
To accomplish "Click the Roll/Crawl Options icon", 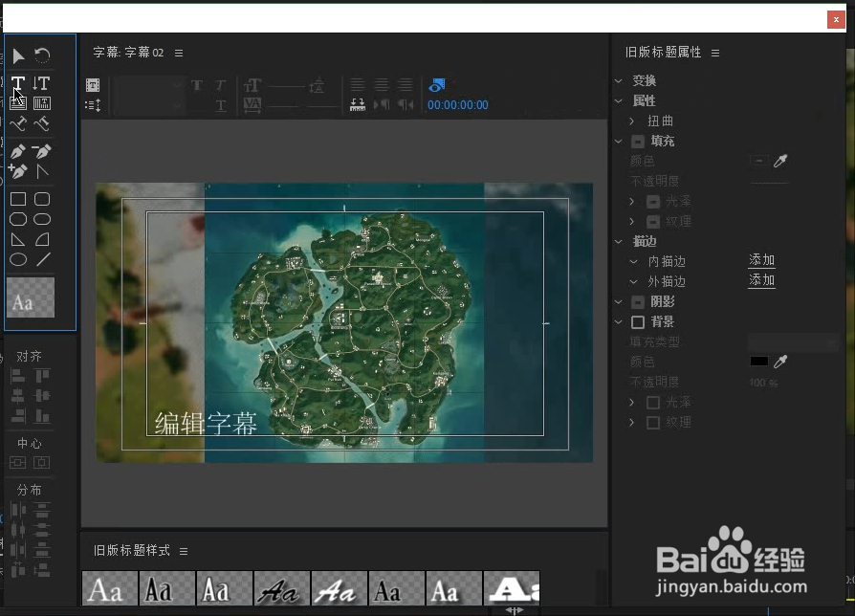I will pos(93,104).
